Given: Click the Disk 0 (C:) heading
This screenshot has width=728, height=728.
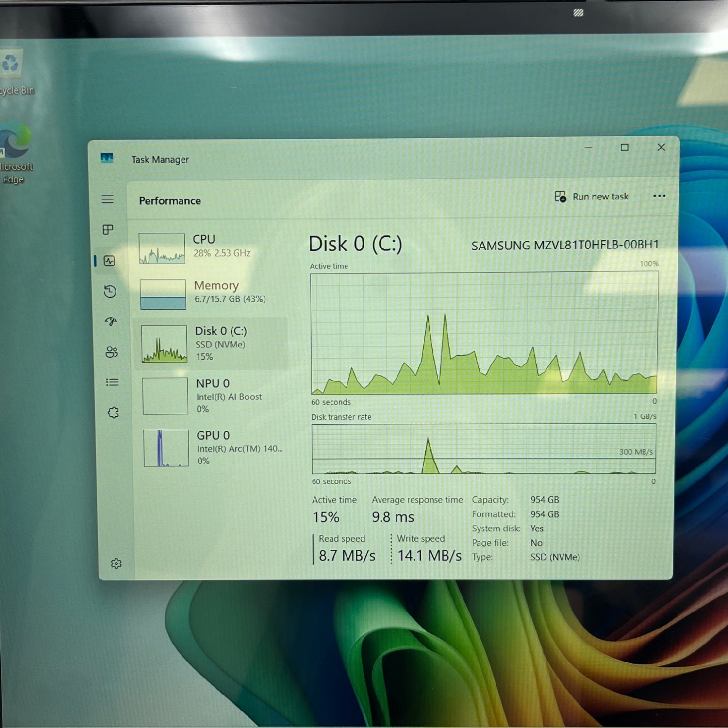Looking at the screenshot, I should [355, 244].
